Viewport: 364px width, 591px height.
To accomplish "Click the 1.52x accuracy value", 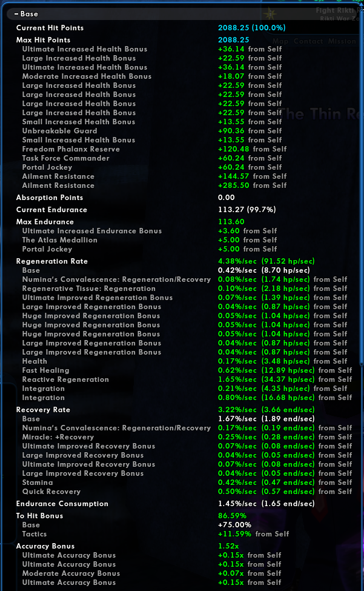I will 228,547.
